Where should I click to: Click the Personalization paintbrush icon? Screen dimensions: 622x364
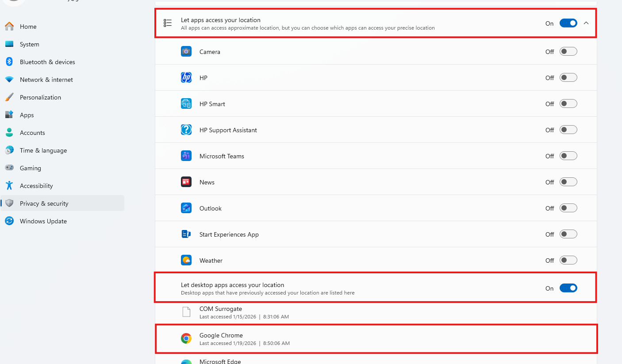pos(9,97)
